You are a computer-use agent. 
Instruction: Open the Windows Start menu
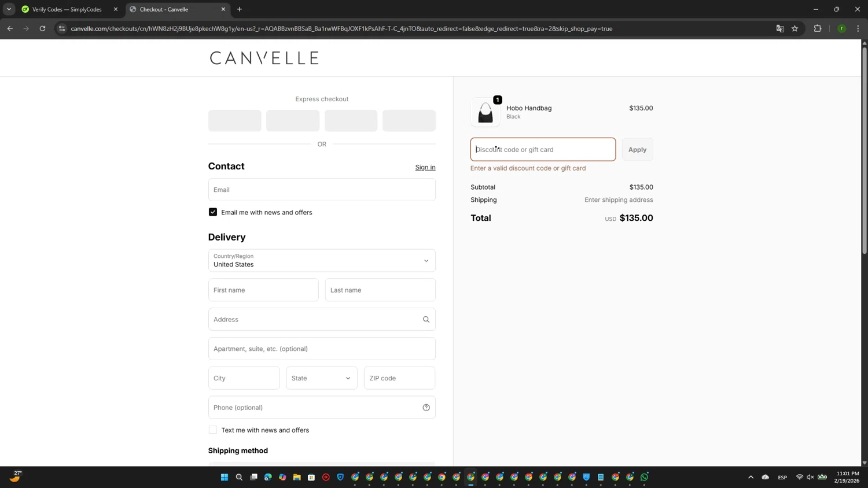coord(225,477)
